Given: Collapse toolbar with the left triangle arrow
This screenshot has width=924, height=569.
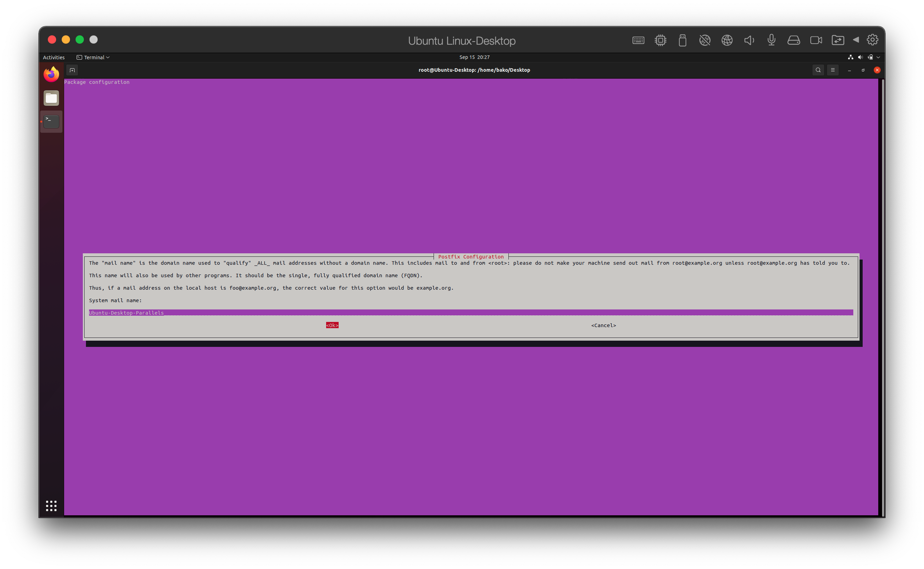Looking at the screenshot, I should [855, 40].
